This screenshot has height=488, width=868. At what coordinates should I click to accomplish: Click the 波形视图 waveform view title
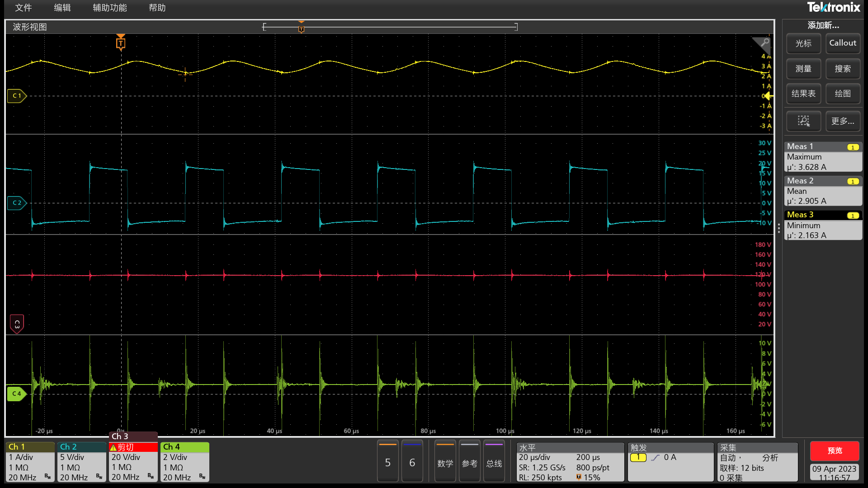tap(30, 27)
